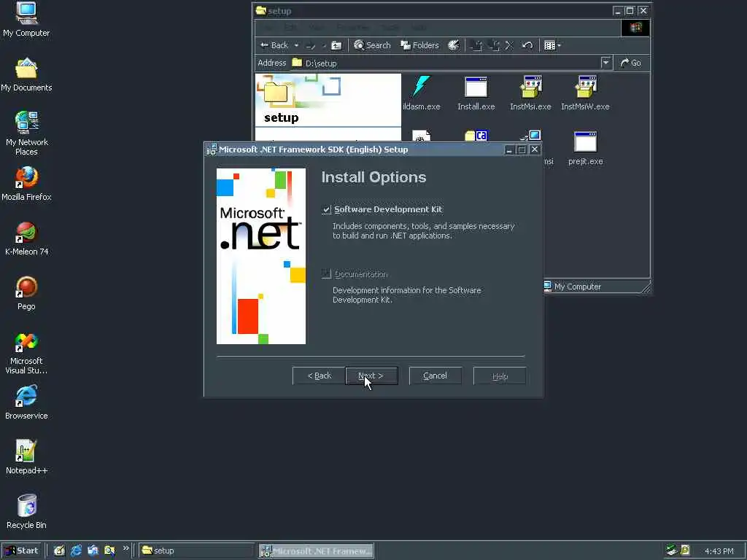This screenshot has width=747, height=560.
Task: Switch to Microsoft .NET Framework taskbar button
Action: pyautogui.click(x=316, y=551)
